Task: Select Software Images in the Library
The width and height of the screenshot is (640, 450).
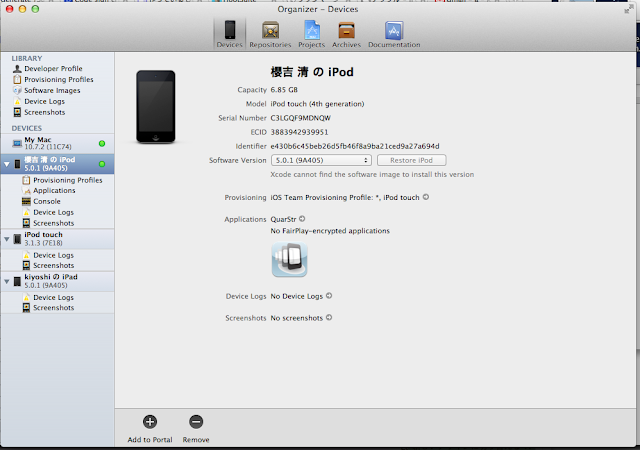Action: 52,91
